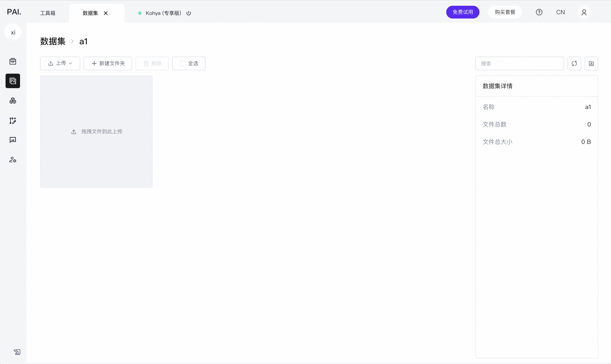Close the 数据集 tab
This screenshot has width=611, height=364.
pos(106,13)
